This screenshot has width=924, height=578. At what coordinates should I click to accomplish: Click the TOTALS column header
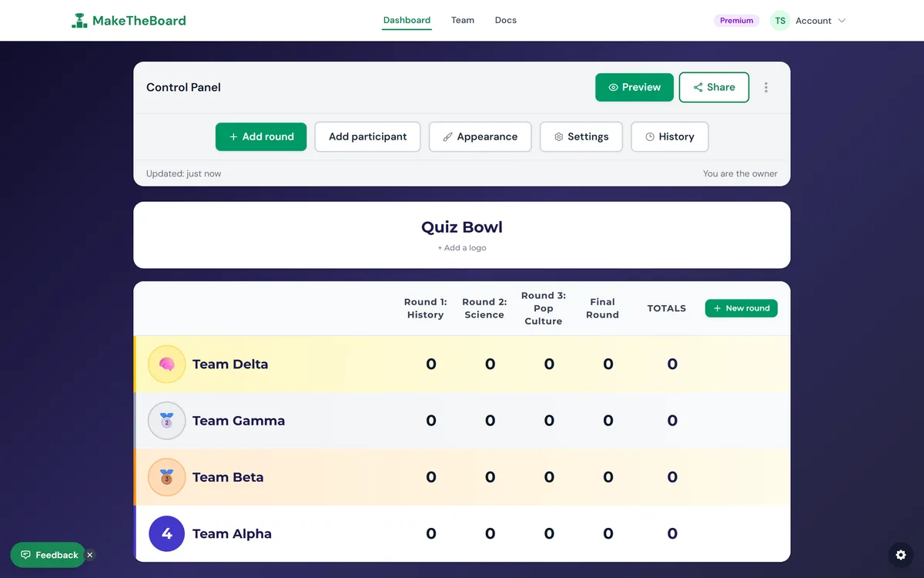click(x=667, y=308)
